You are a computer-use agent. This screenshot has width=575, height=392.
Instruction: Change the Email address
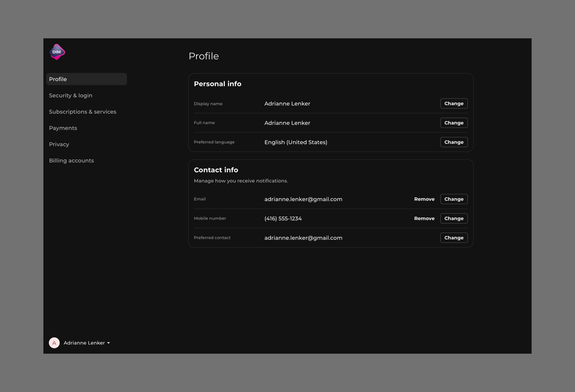pyautogui.click(x=454, y=199)
